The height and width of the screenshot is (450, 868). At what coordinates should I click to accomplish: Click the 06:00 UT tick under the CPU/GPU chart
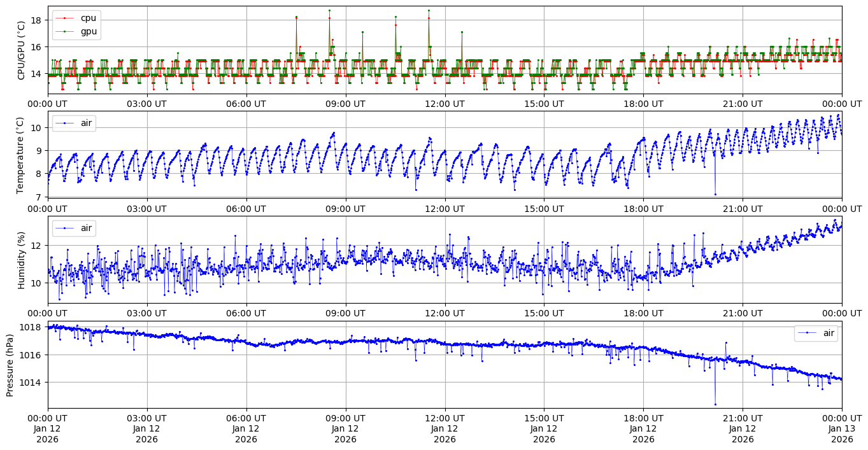click(246, 103)
